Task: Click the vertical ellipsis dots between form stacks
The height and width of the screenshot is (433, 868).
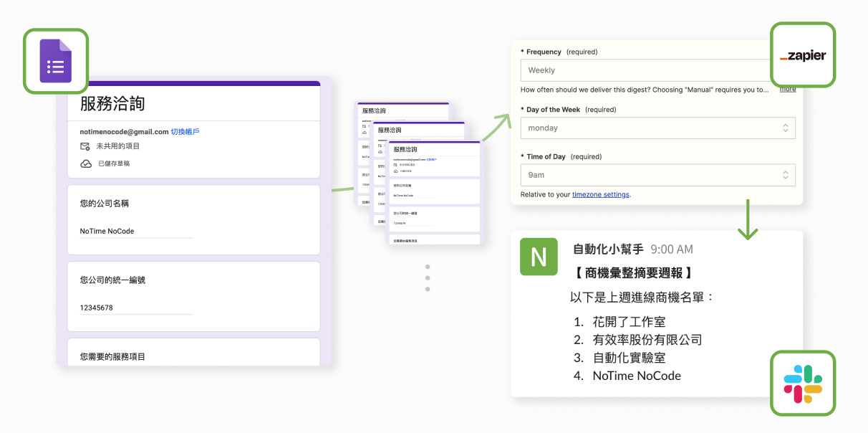Action: (428, 278)
